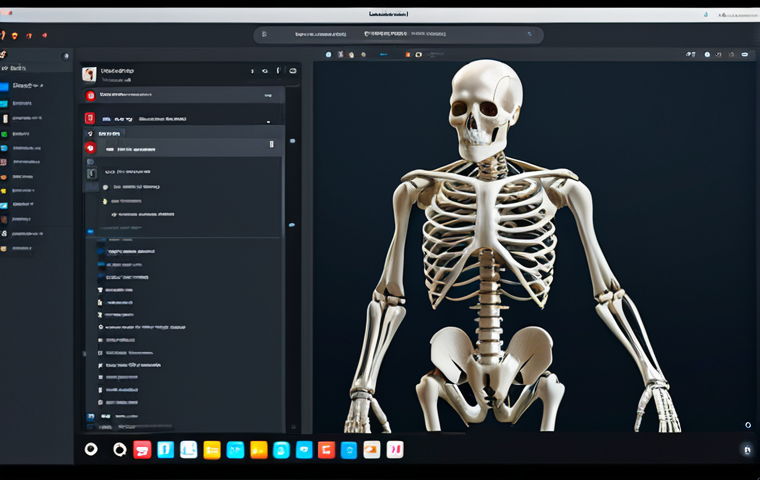The height and width of the screenshot is (480, 760).
Task: Open the small dropdown arrow on the red-square row
Action: tap(268, 121)
